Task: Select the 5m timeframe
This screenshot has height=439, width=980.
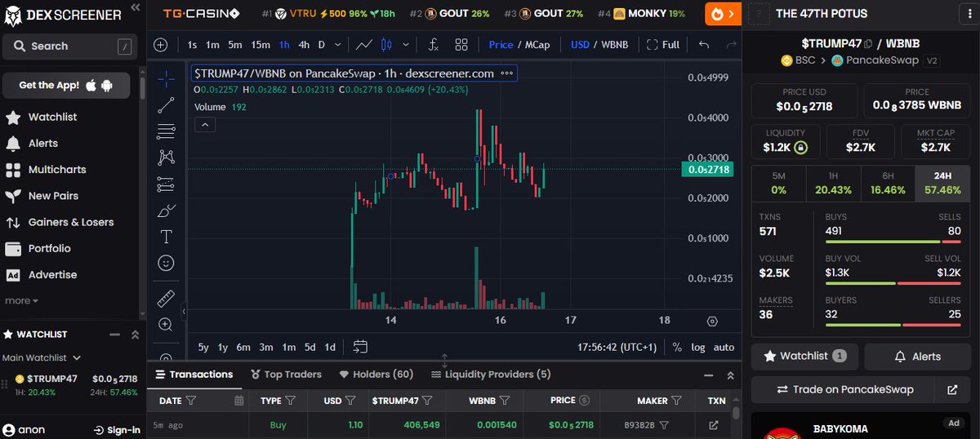Action: [235, 45]
